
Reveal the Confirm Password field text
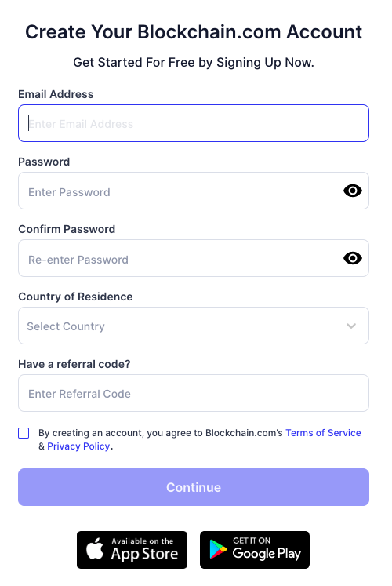[x=353, y=258]
